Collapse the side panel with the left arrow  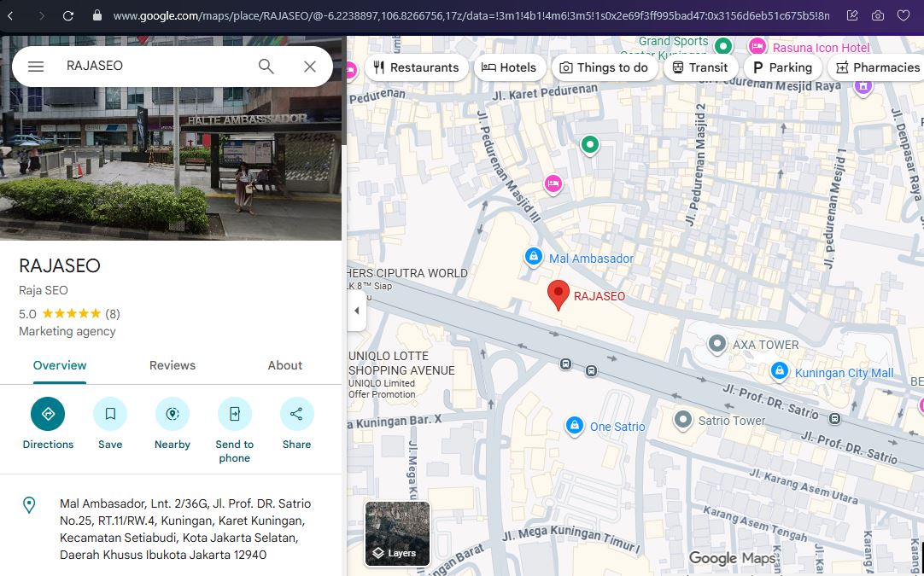pos(357,311)
